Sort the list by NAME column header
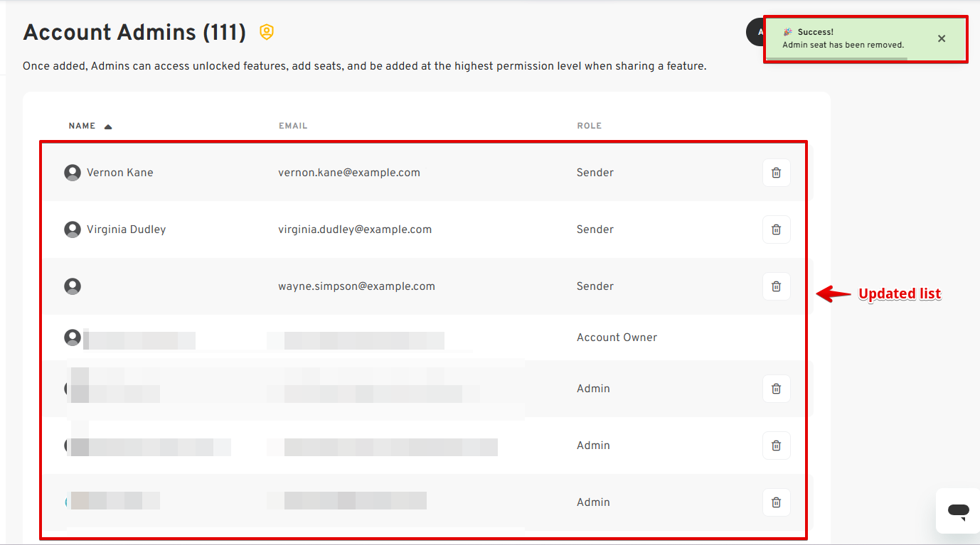The height and width of the screenshot is (545, 980). click(x=82, y=126)
